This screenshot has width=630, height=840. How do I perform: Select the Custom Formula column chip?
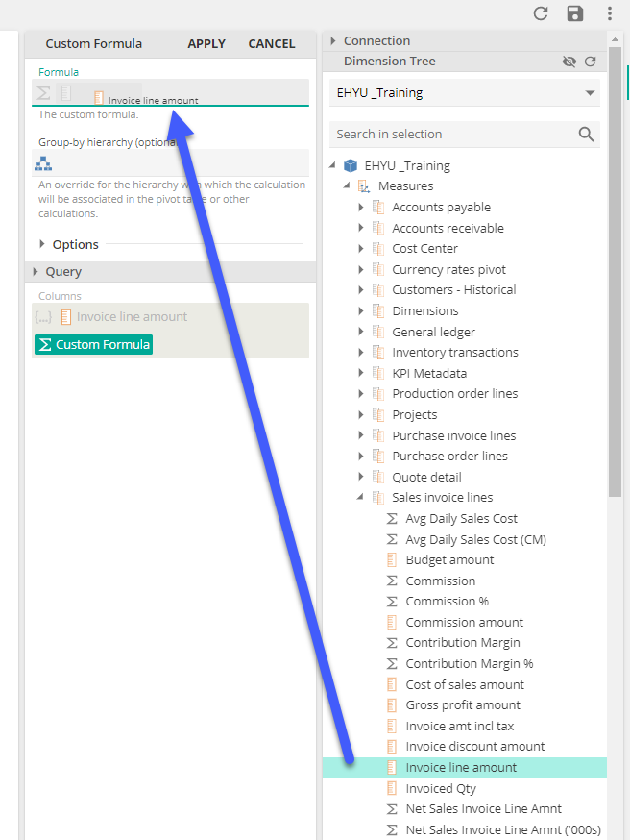pyautogui.click(x=93, y=344)
